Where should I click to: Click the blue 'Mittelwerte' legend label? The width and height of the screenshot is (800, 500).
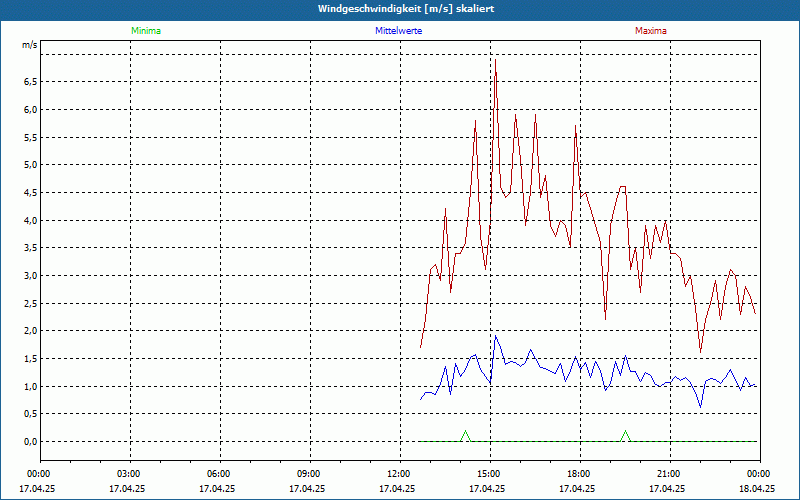point(398,31)
